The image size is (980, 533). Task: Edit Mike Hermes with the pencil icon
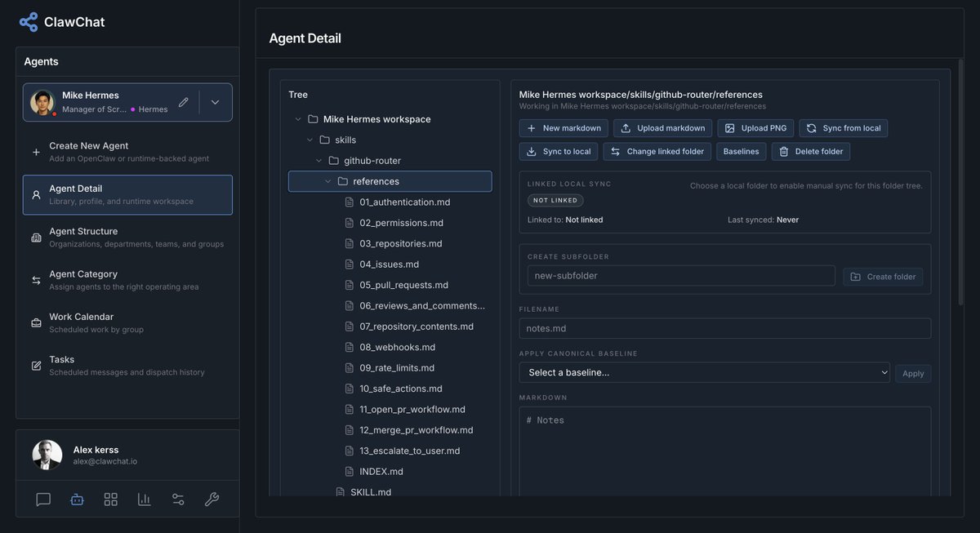point(184,102)
